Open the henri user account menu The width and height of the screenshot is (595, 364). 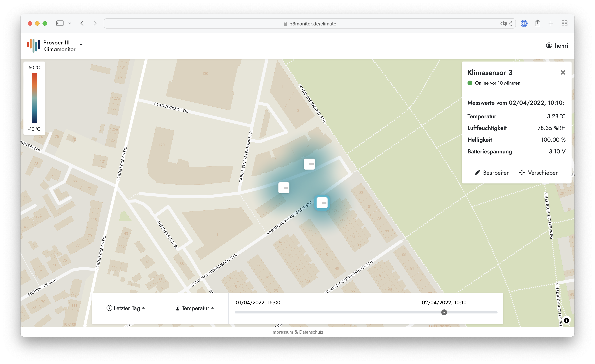click(x=557, y=46)
